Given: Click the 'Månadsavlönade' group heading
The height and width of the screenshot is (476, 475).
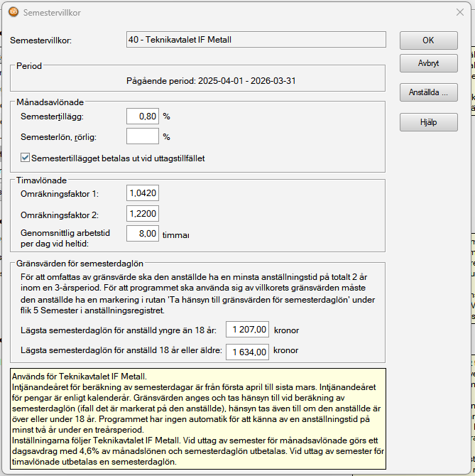Looking at the screenshot, I should 50,102.
